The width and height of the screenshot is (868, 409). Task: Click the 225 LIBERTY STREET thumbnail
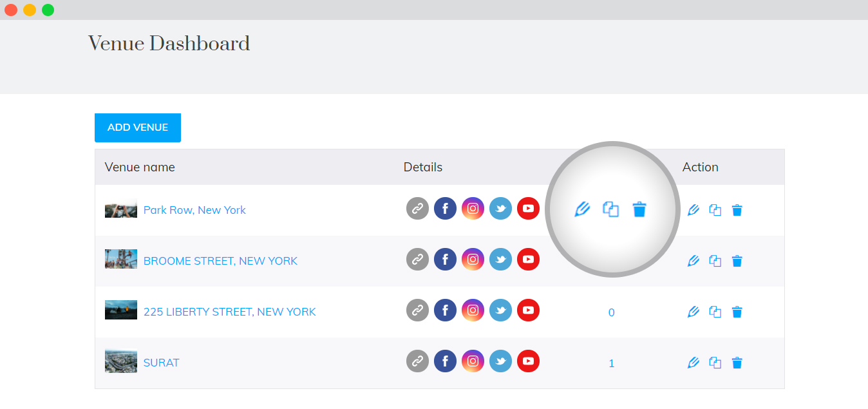click(x=121, y=310)
